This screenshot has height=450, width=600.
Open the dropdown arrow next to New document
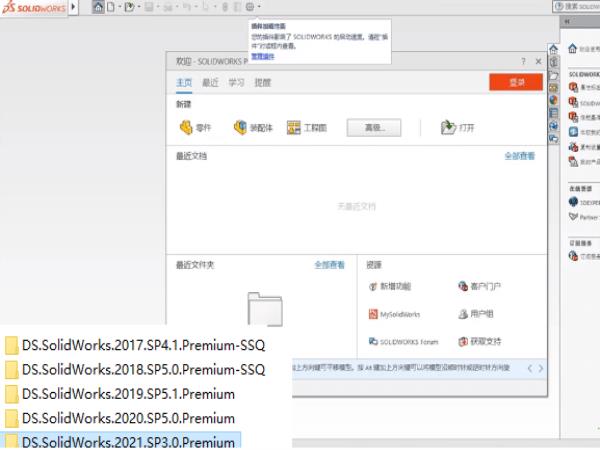tap(120, 7)
